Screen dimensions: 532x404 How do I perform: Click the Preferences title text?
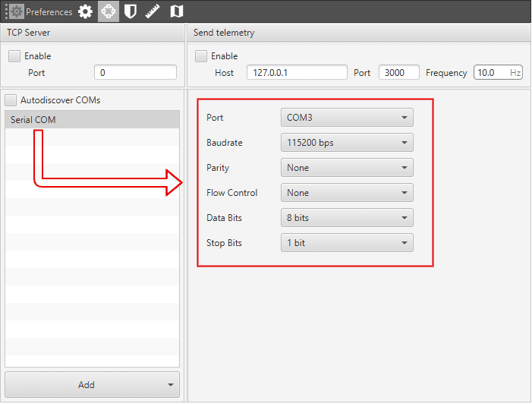[x=49, y=12]
